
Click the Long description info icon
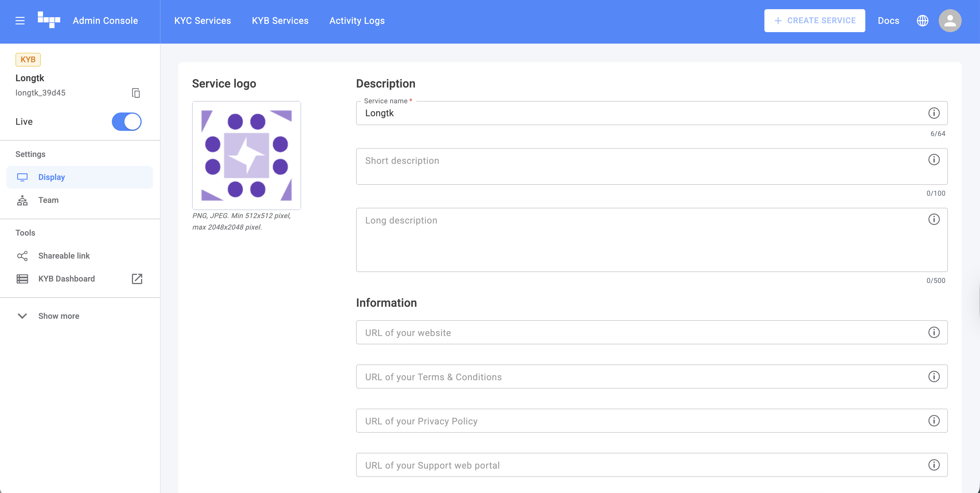(x=934, y=219)
